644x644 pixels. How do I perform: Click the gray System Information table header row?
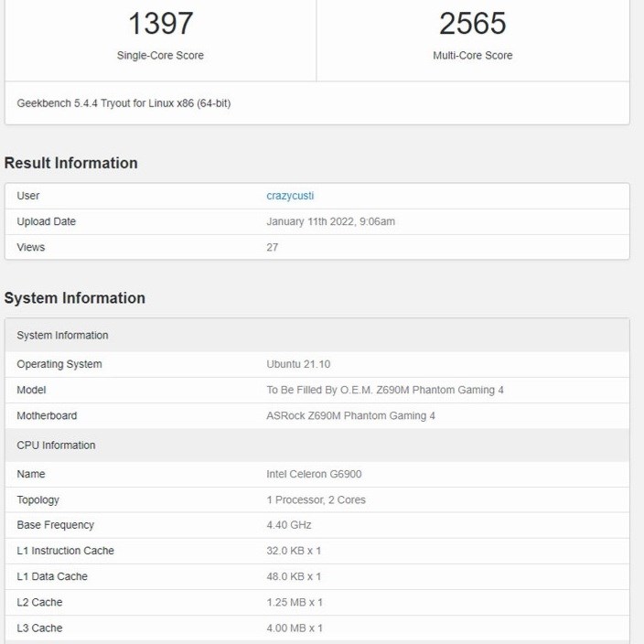[317, 335]
